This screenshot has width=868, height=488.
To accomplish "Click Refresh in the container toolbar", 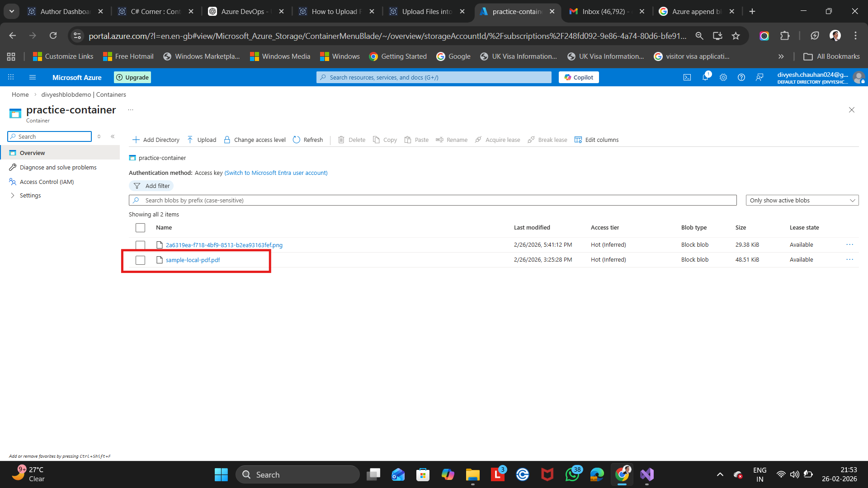I will pyautogui.click(x=308, y=140).
